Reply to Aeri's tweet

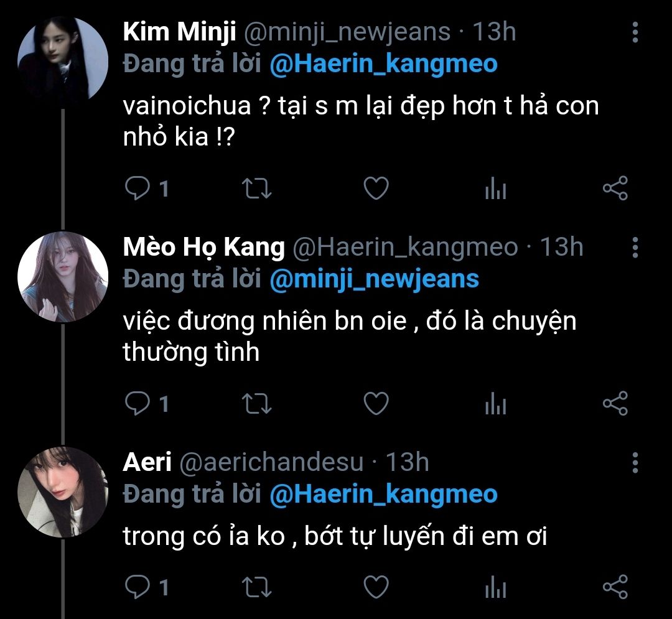[x=137, y=587]
